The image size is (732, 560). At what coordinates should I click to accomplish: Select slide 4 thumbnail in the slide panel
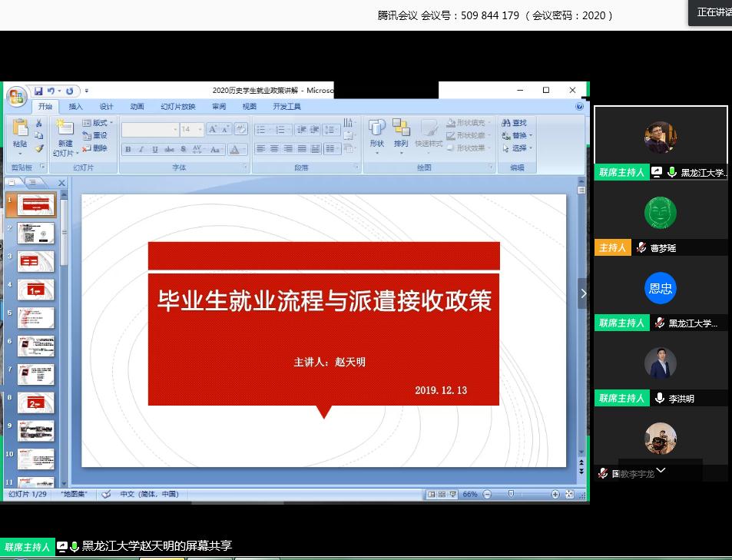36,290
